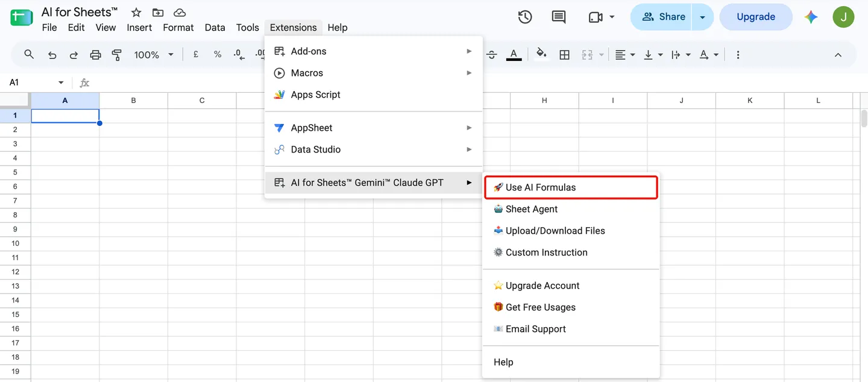868x382 pixels.
Task: Open horizontal align dropdown
Action: (625, 55)
